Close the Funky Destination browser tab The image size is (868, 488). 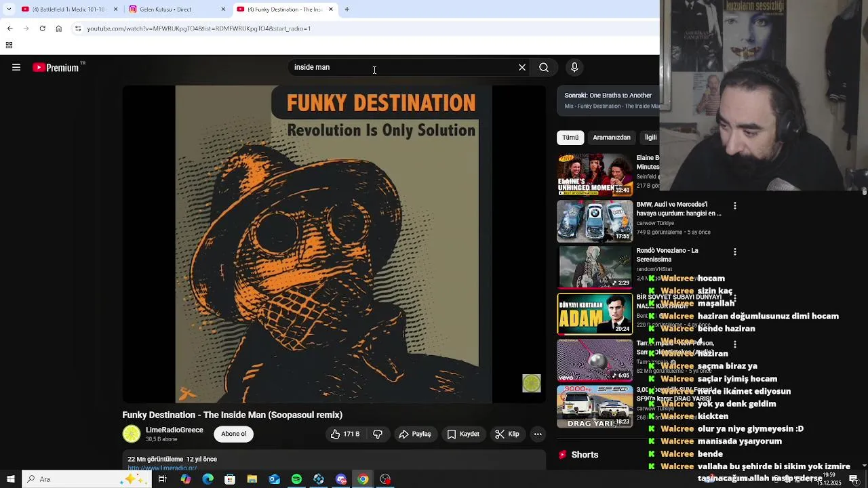[x=331, y=9]
